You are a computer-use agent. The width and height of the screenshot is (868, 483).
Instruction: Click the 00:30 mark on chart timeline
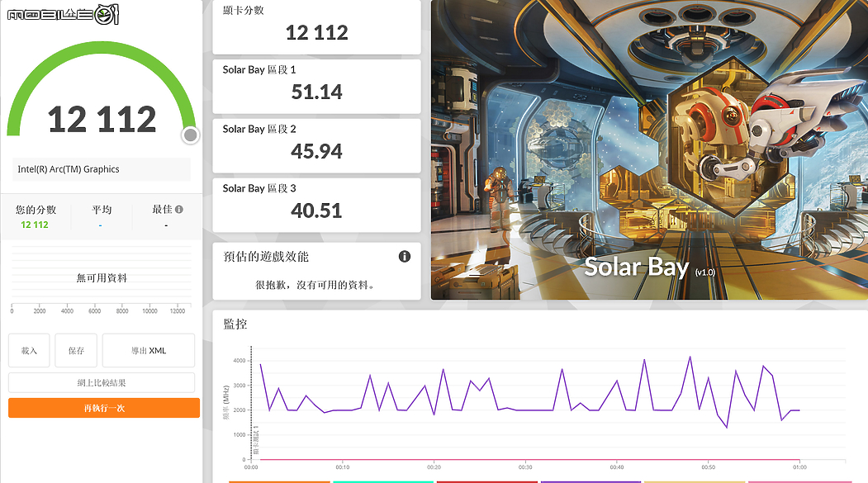(x=525, y=467)
